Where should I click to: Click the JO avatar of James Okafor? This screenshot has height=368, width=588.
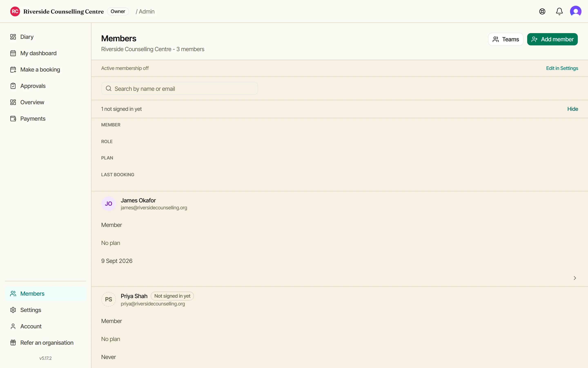(x=108, y=203)
